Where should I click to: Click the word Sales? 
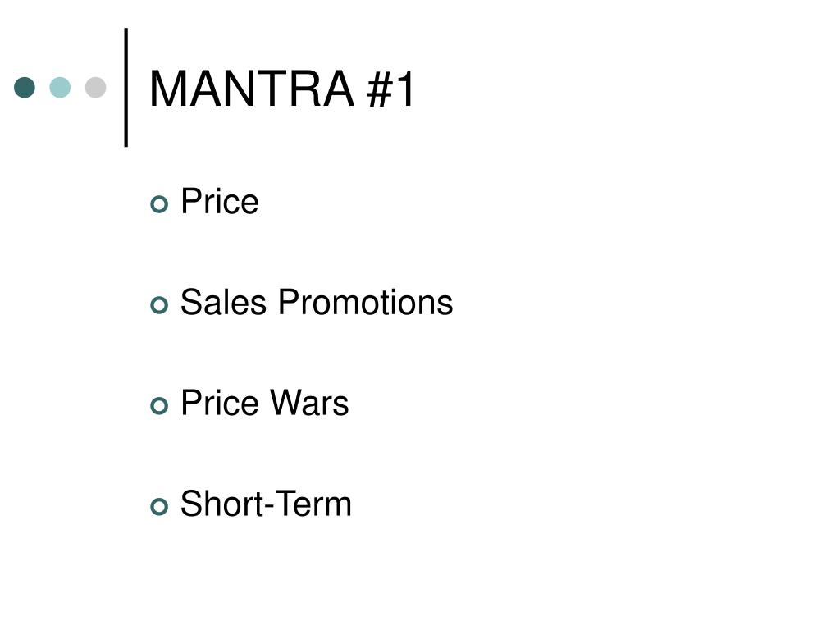click(x=223, y=302)
